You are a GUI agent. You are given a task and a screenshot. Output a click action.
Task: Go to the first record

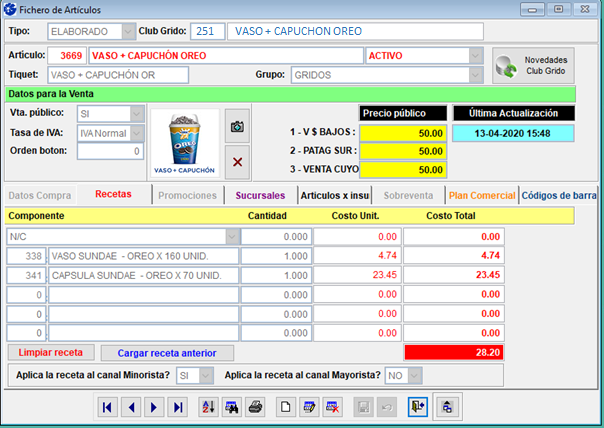pyautogui.click(x=109, y=407)
